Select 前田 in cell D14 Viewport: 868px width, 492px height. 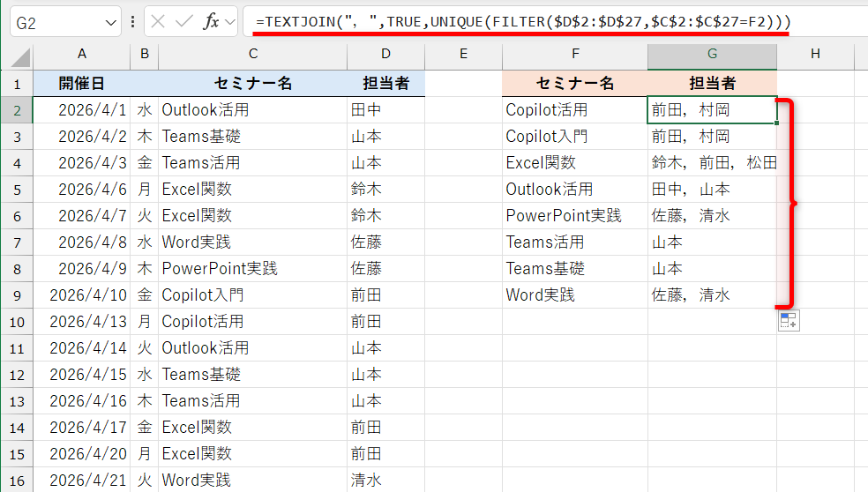click(x=385, y=428)
